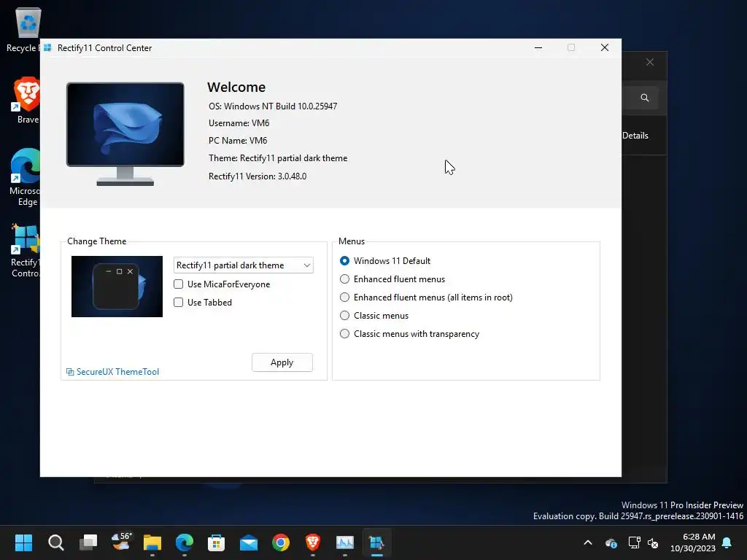Tick the Use Tabbed checkbox

pyautogui.click(x=179, y=303)
